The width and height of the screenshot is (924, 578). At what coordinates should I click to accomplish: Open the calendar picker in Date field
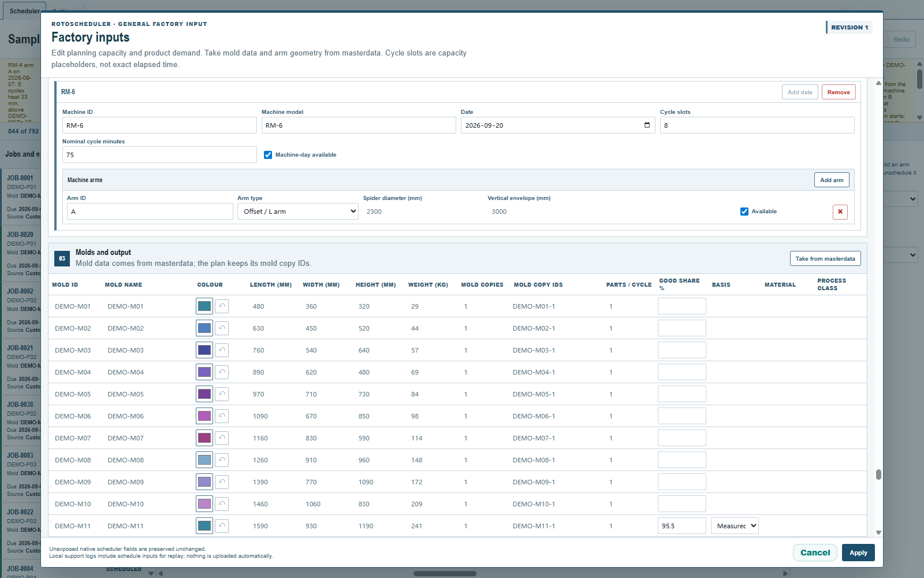[647, 125]
